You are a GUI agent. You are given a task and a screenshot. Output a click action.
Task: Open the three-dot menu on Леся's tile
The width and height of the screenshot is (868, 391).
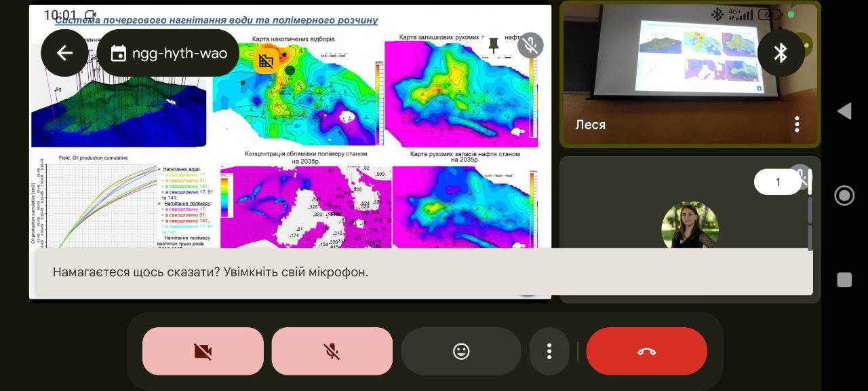[x=797, y=124]
